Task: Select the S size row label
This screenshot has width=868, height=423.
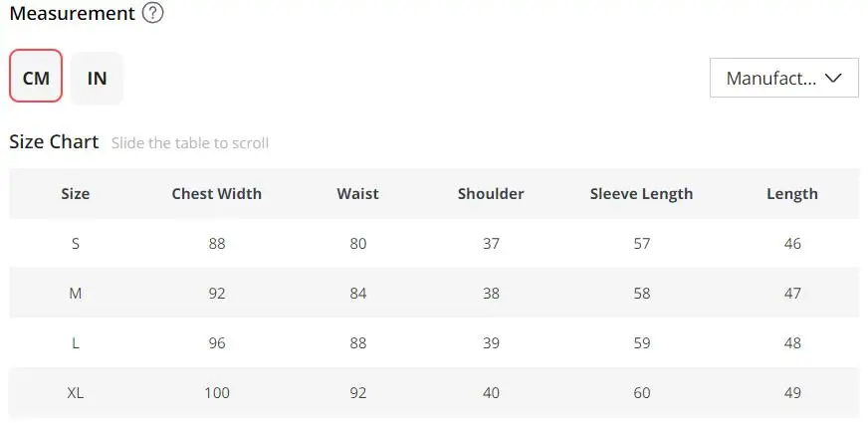Action: (76, 244)
